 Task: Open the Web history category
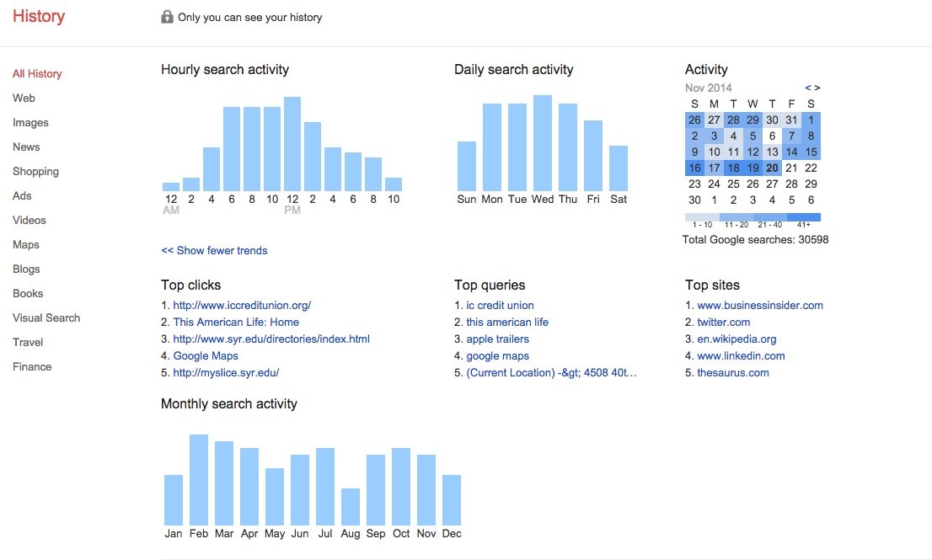24,99
